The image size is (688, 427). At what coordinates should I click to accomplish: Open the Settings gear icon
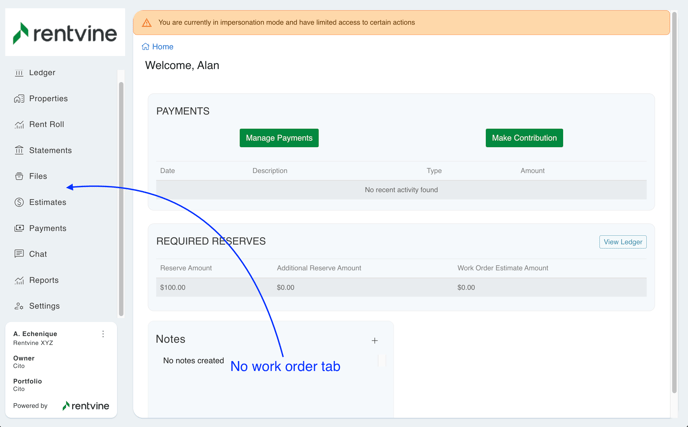pos(19,307)
